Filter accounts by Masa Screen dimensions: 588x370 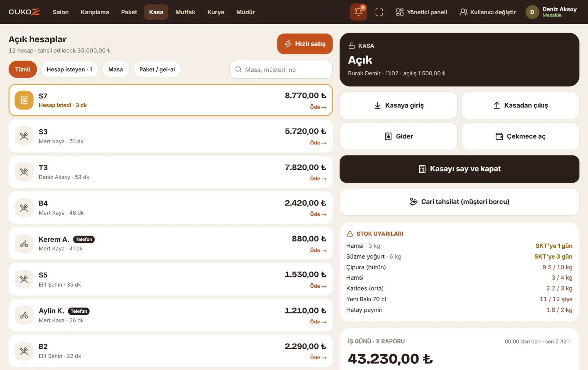[x=115, y=69]
